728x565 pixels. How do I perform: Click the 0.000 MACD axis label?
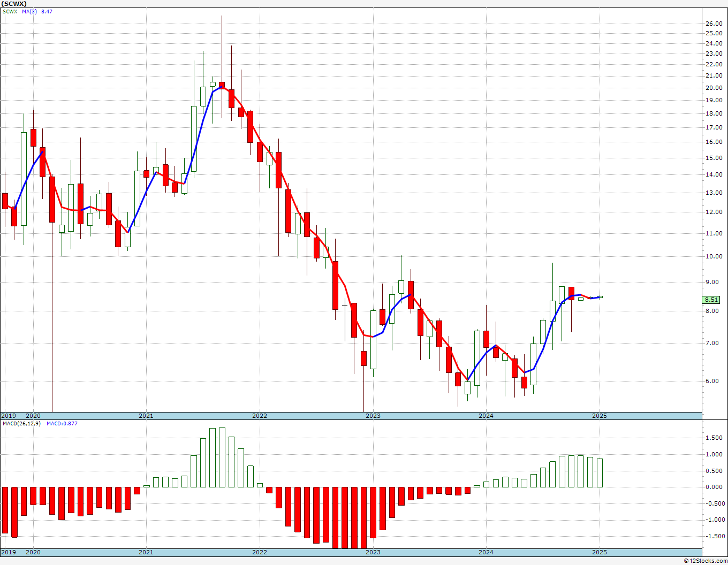click(x=714, y=487)
